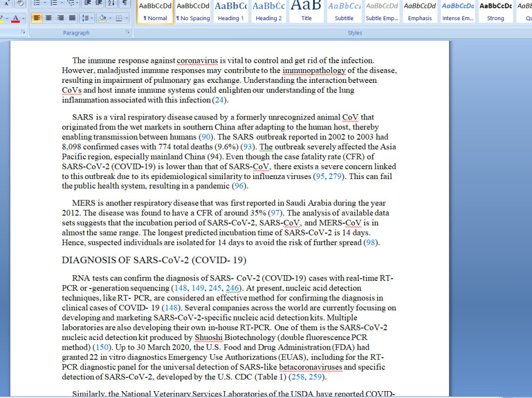Apply the Subtitle style
The height and width of the screenshot is (398, 532).
click(x=344, y=12)
